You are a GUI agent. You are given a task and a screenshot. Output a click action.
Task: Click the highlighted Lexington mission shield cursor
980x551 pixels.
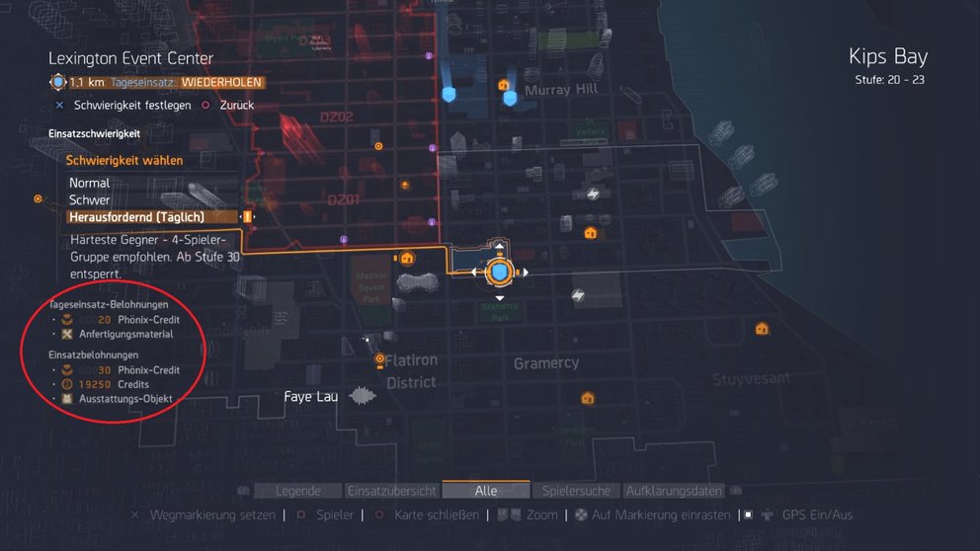pyautogui.click(x=499, y=273)
